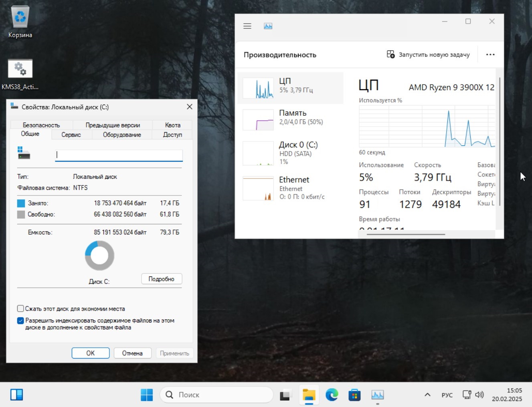This screenshot has height=407, width=532.
Task: Click the Task Manager horizontal scrollbar
Action: point(406,234)
